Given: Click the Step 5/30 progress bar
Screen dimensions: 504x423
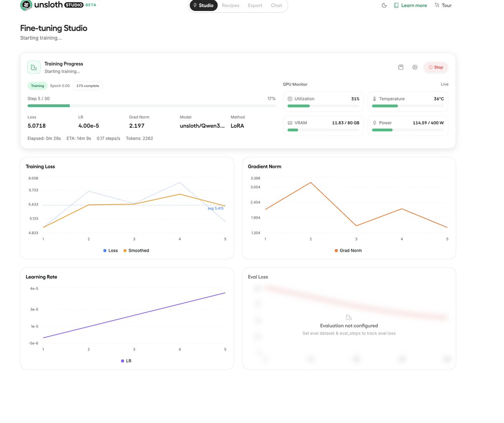Looking at the screenshot, I should 151,105.
